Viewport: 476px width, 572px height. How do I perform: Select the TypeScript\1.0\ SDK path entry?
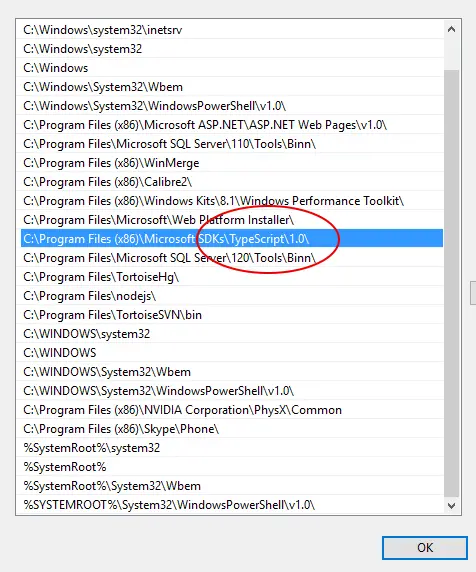232,239
